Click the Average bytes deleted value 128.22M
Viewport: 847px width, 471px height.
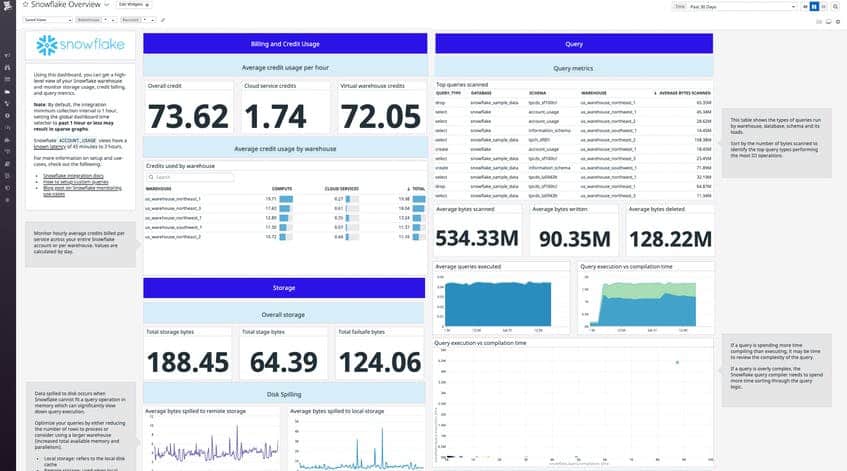pos(670,239)
